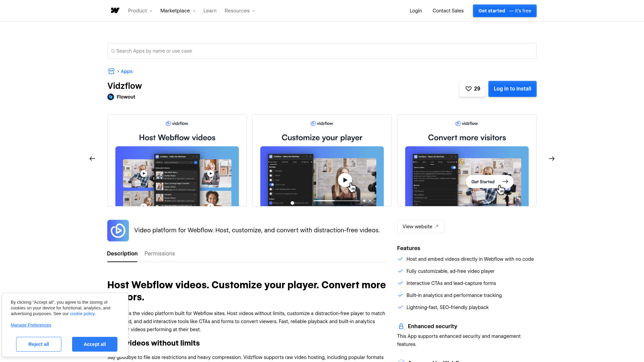
Task: Go to Apps breadcrumb link
Action: 127,71
